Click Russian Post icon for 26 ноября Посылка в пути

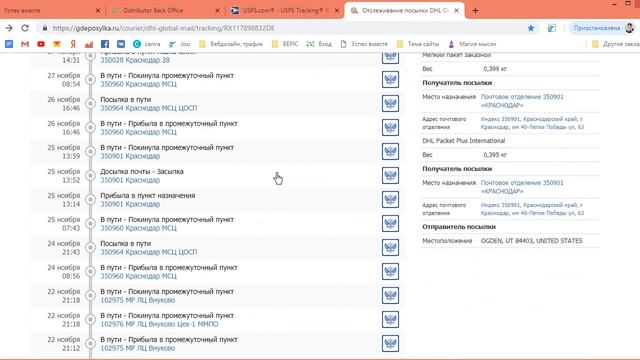(390, 104)
